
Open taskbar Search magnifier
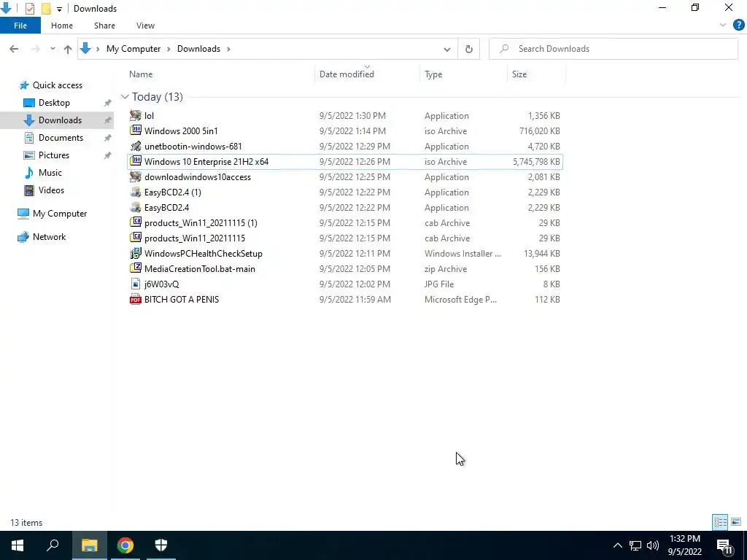pos(53,545)
